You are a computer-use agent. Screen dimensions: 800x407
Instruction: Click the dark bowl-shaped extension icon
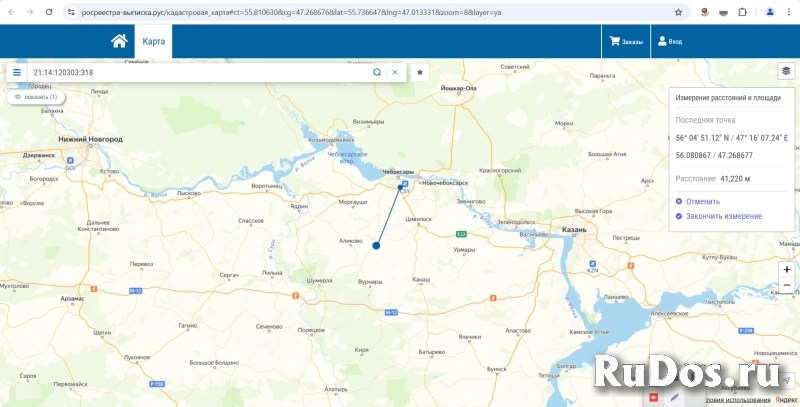(x=723, y=12)
